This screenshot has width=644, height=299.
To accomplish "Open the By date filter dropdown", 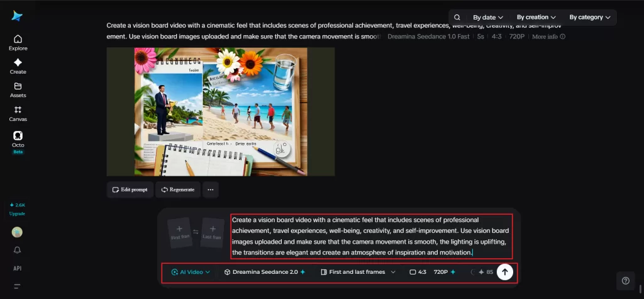I will [x=488, y=17].
